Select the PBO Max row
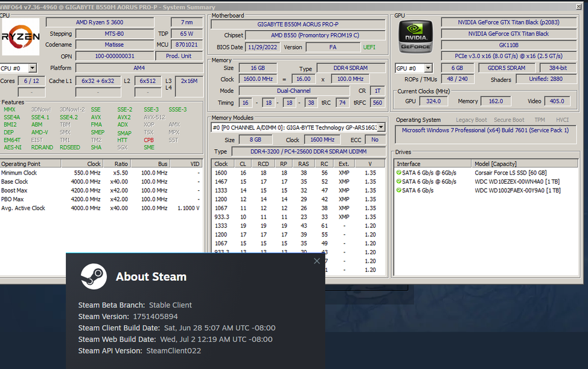This screenshot has height=369, width=588. coord(101,199)
